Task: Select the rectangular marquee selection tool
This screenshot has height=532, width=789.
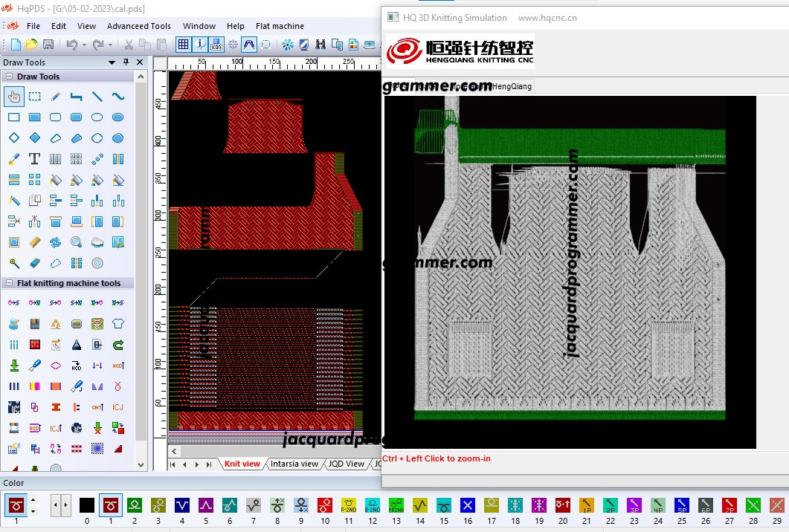Action: (34, 96)
